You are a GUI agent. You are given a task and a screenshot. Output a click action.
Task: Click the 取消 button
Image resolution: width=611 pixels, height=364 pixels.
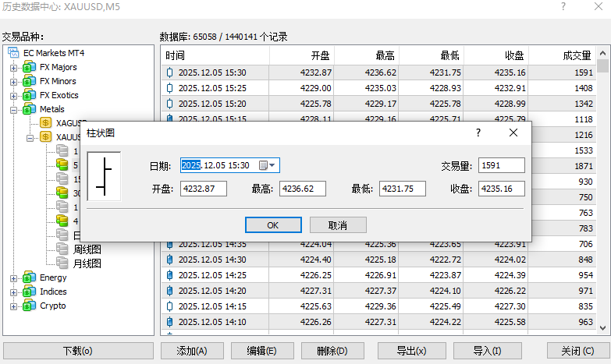(x=338, y=224)
